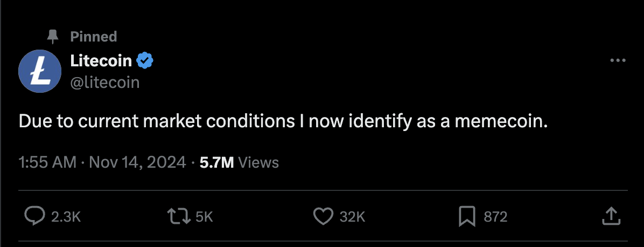Click the 32K likes count

coord(353,217)
